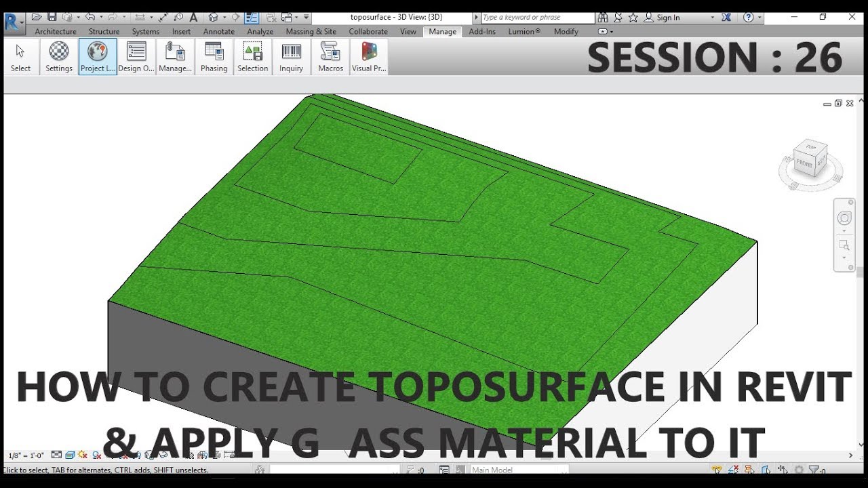Open the Full Navigation Wheel

click(x=844, y=218)
